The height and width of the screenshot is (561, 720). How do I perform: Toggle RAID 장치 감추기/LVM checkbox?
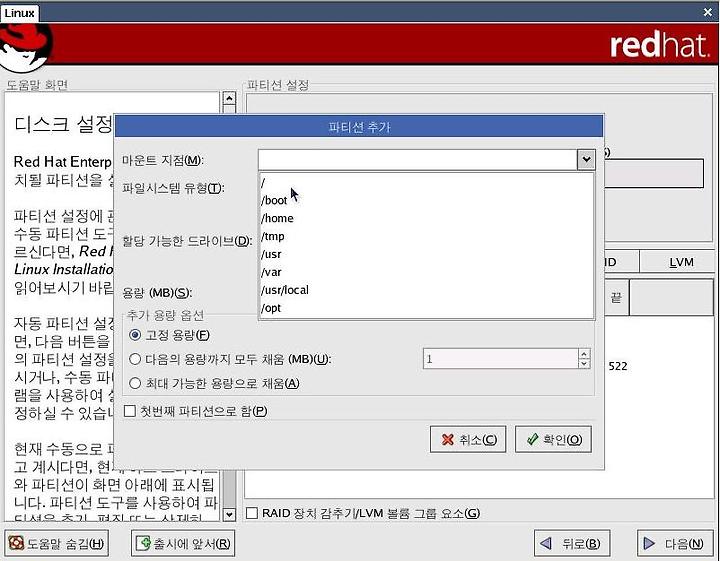click(252, 513)
